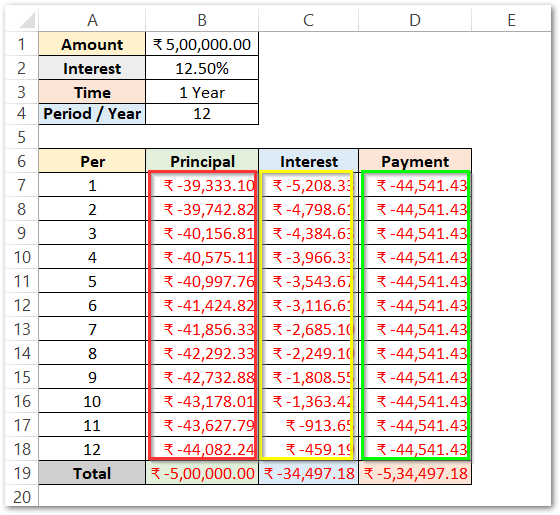
Task: Click the Interest table header in row 6
Action: point(308,161)
